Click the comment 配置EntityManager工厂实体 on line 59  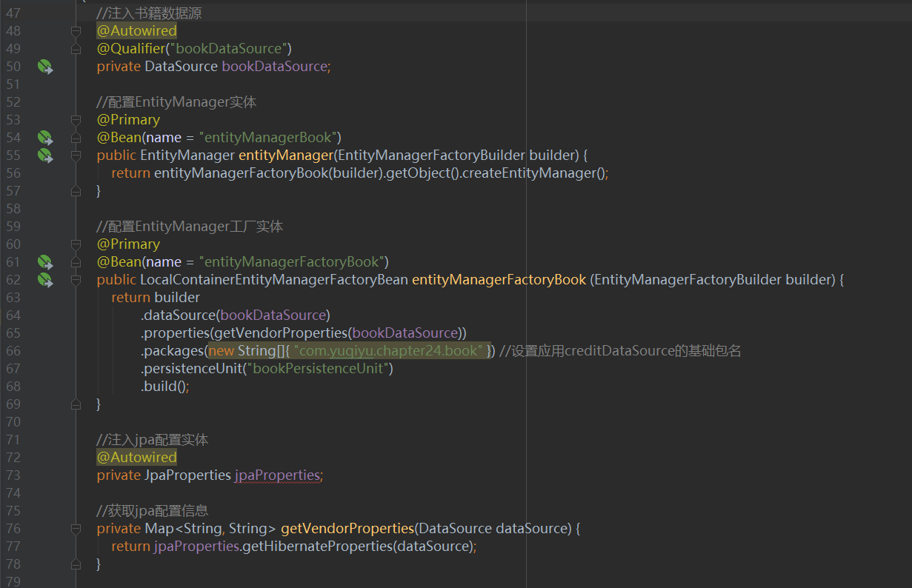190,227
